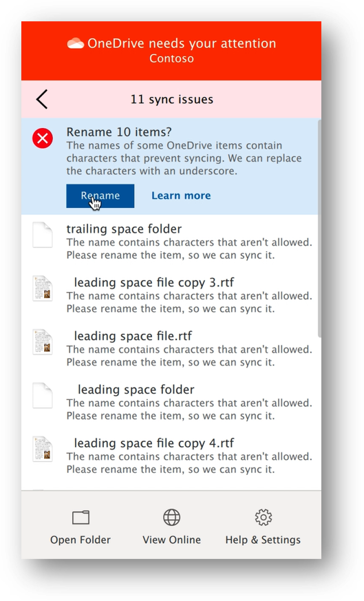Click the 'Contoso' account name

pos(171,59)
